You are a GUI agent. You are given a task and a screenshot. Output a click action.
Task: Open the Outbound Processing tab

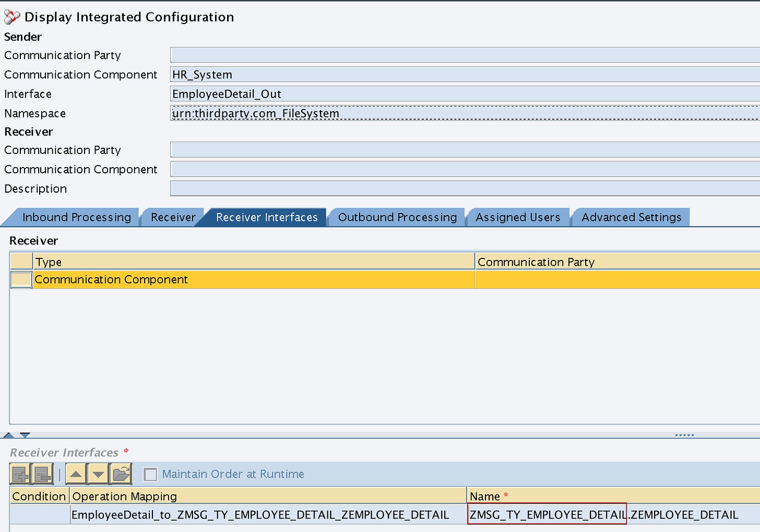(397, 217)
